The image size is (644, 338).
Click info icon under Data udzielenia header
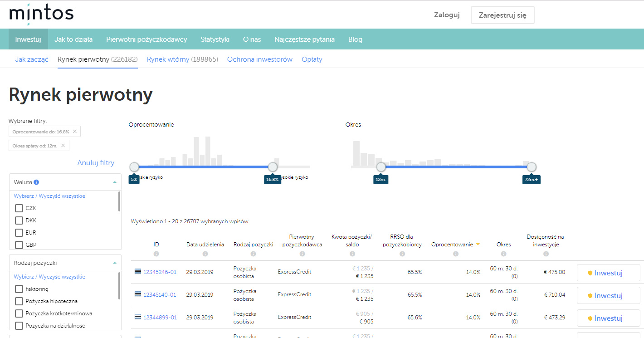205,254
